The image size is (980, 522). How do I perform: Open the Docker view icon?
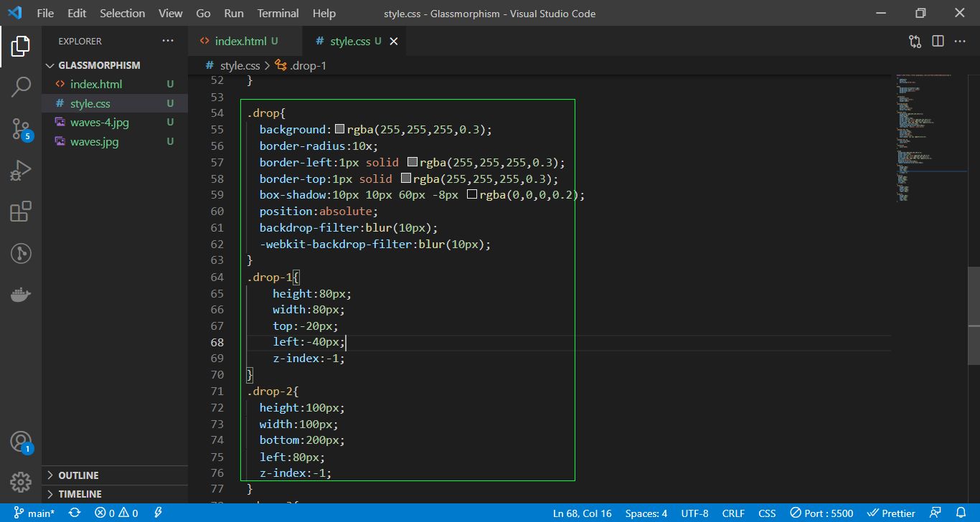click(x=21, y=295)
